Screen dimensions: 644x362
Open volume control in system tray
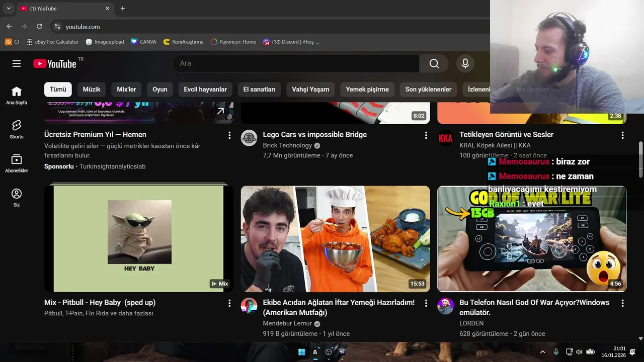pyautogui.click(x=579, y=352)
